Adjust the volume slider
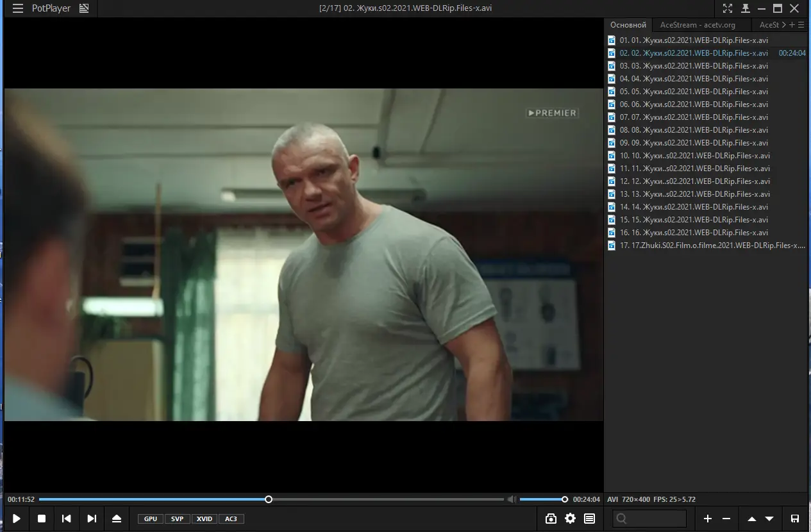Viewport: 811px width, 532px height. coord(542,499)
